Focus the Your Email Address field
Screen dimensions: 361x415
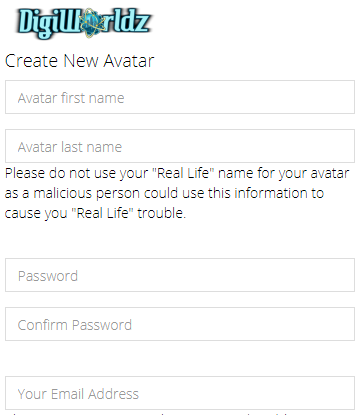tap(180, 393)
